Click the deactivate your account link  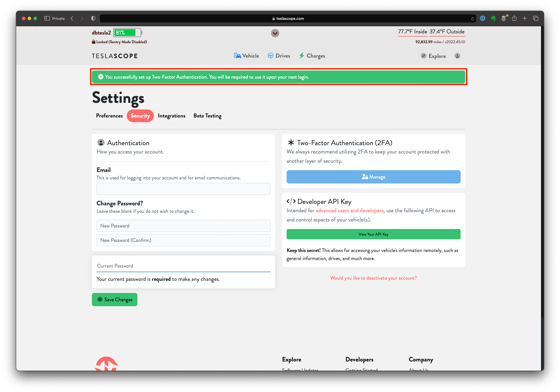(374, 278)
